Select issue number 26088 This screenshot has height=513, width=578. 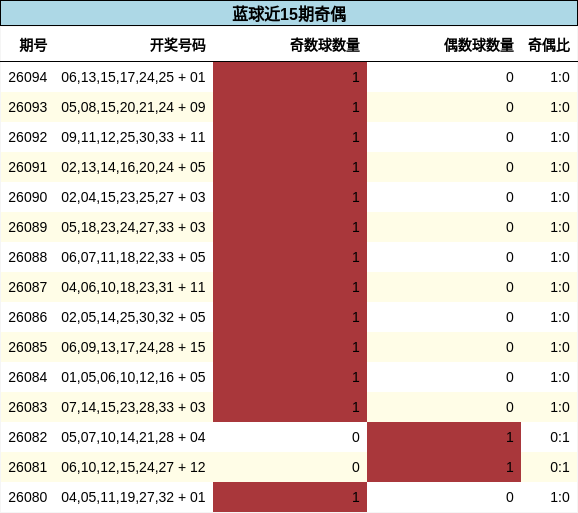pos(28,257)
